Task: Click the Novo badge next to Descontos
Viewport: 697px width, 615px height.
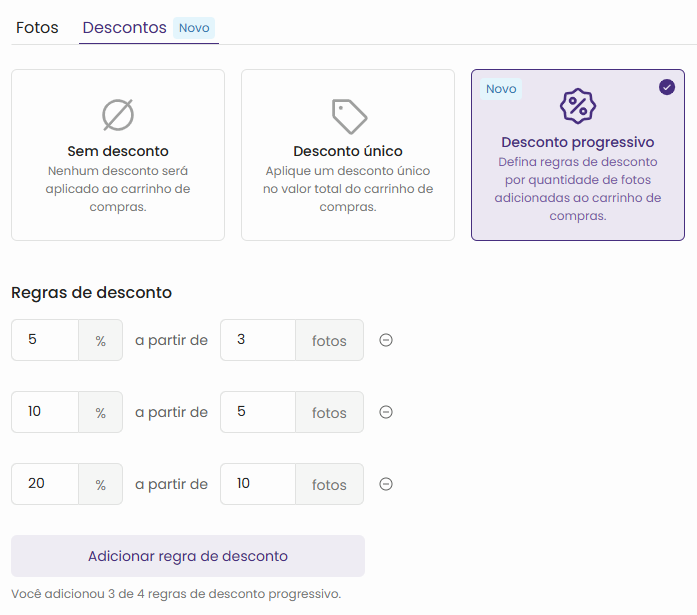Action: click(x=194, y=28)
